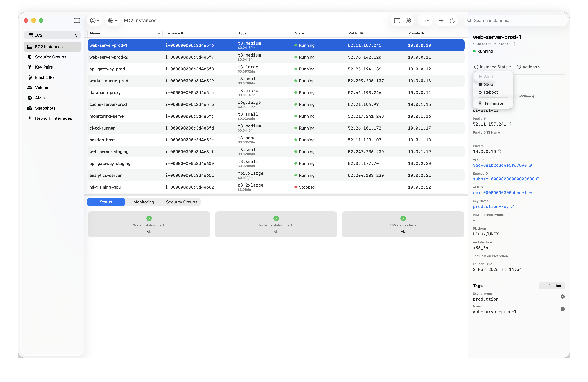Viewport: 588px width, 382px height.
Task: Remove the Environment tag
Action: point(563,297)
